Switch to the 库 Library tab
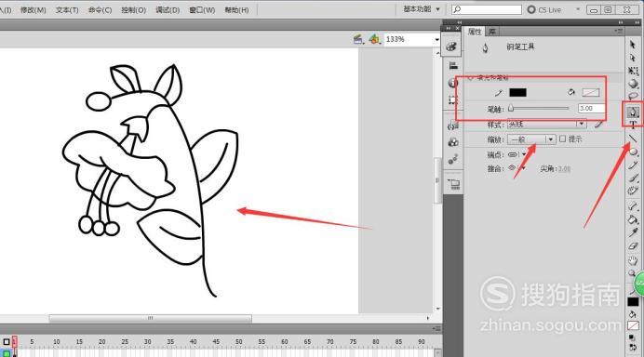This screenshot has height=357, width=644. click(491, 32)
